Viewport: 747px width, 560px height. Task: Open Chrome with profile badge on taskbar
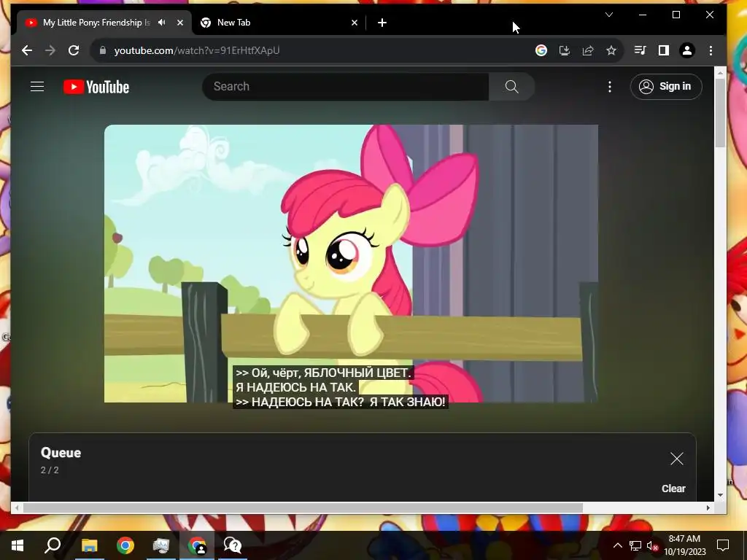pyautogui.click(x=197, y=545)
